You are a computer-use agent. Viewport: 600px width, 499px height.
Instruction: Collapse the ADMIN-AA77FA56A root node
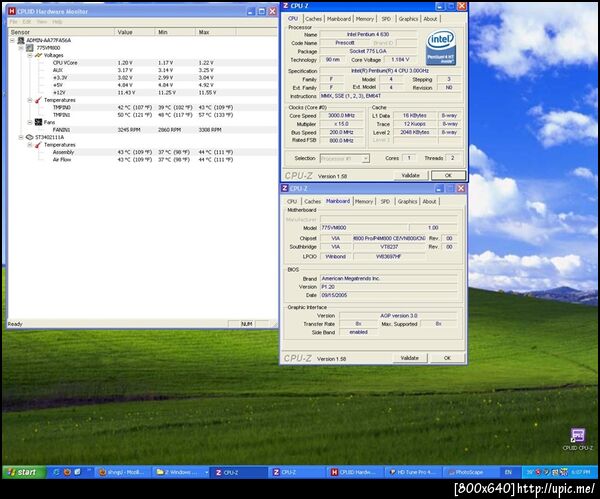(14, 40)
